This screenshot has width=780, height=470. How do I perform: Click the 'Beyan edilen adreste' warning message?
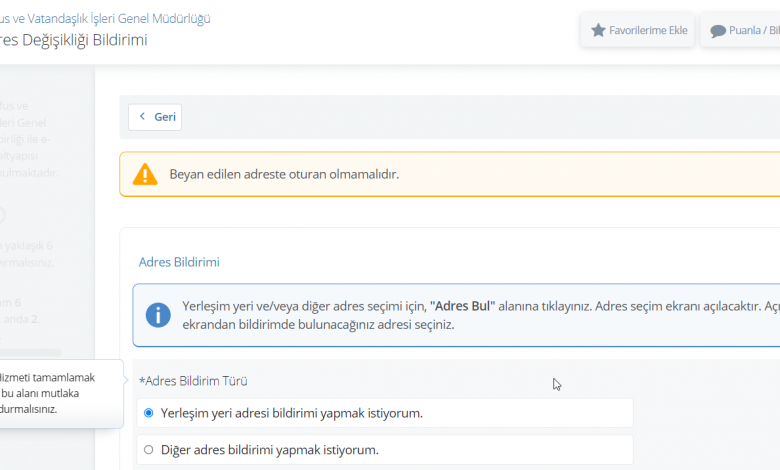(284, 174)
